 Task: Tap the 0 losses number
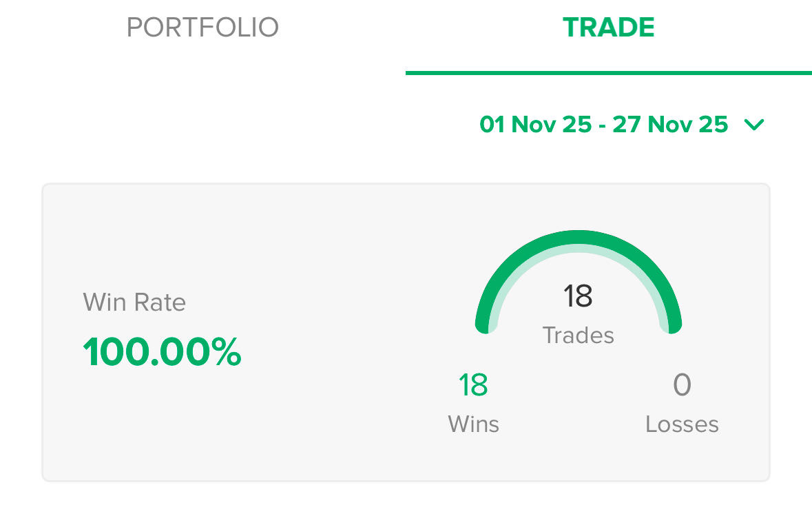[x=682, y=385]
